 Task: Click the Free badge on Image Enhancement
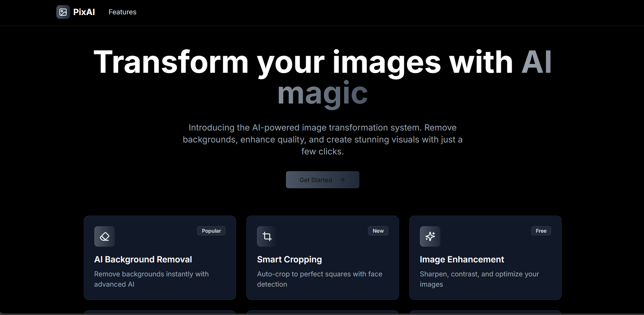[541, 231]
